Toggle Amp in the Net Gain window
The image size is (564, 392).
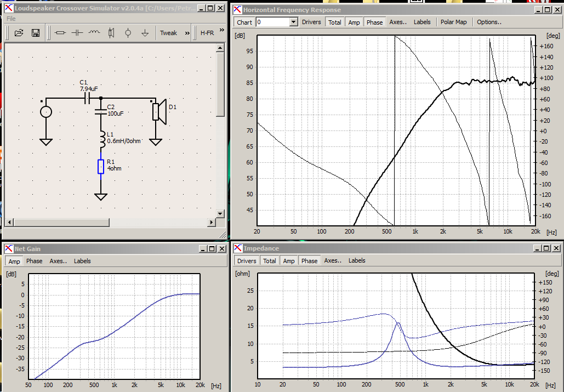click(x=14, y=261)
